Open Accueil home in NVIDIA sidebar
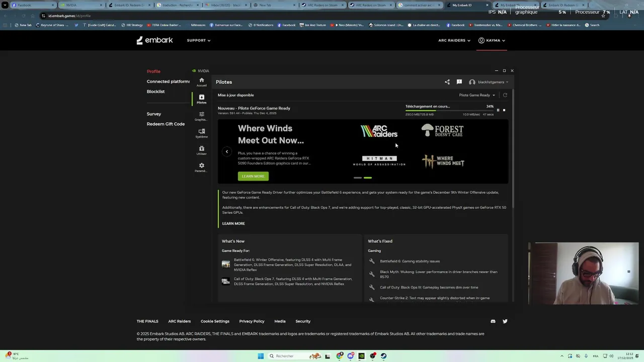The image size is (644, 362). (x=201, y=82)
